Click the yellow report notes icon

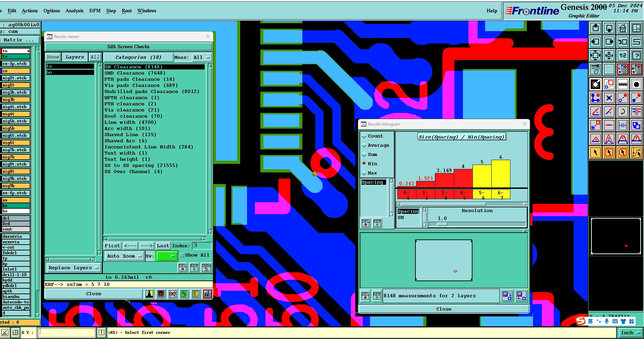[x=196, y=294]
